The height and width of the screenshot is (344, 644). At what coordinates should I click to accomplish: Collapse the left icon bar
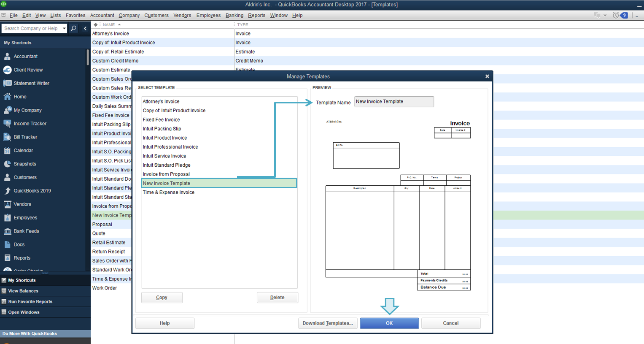pos(85,28)
